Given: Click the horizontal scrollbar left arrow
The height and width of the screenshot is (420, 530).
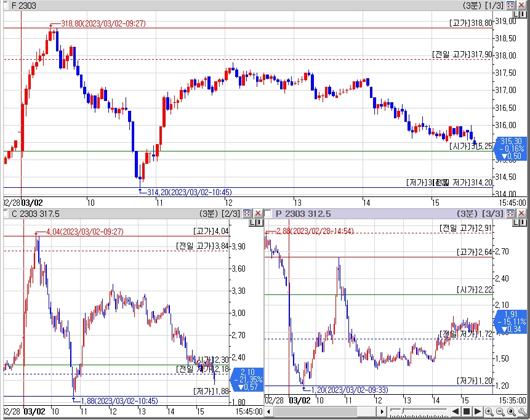Looking at the screenshot, I should [x=269, y=412].
